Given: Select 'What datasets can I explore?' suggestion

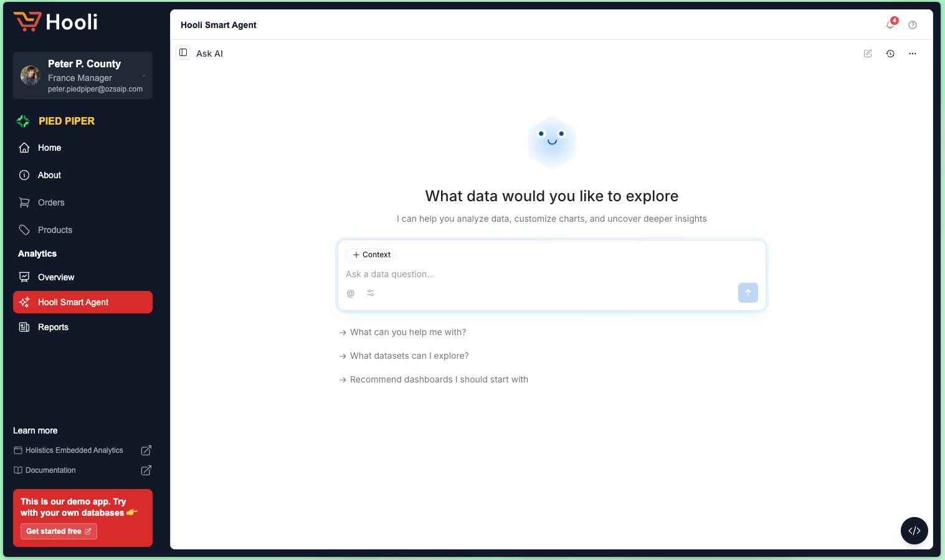Looking at the screenshot, I should pyautogui.click(x=404, y=356).
